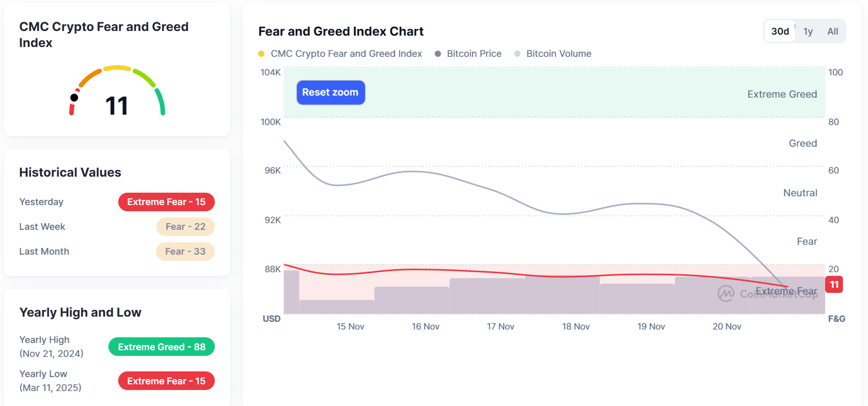Screen dimensions: 868x406
Task: Click the yellow legend dot icon
Action: [261, 54]
